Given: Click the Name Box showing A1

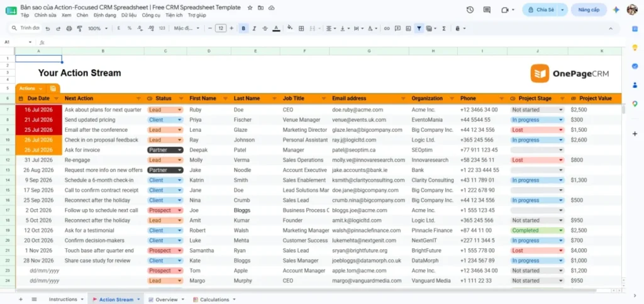Looking at the screenshot, I should pyautogui.click(x=18, y=42).
